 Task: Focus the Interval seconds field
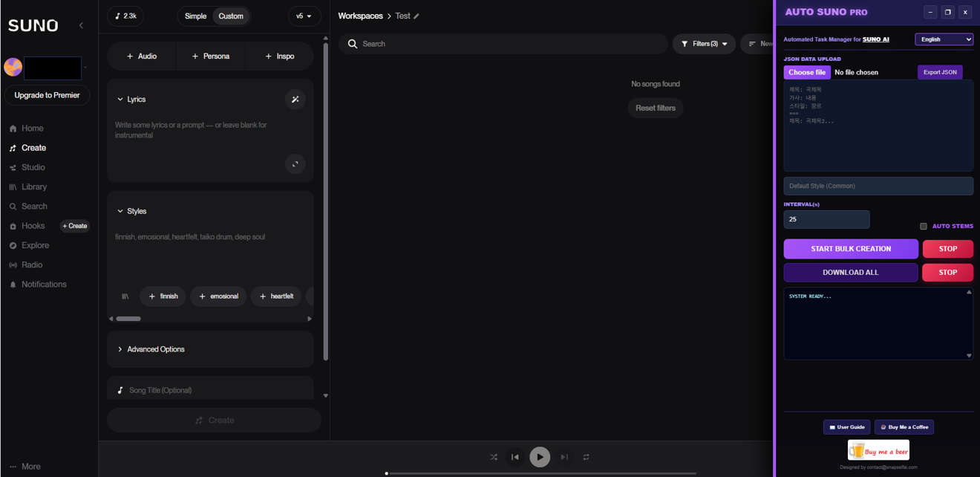tap(826, 219)
